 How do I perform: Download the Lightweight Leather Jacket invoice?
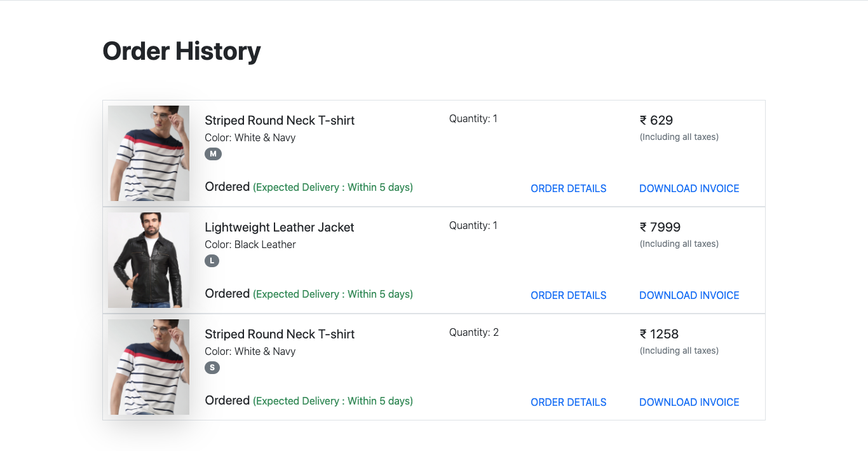[x=689, y=295]
